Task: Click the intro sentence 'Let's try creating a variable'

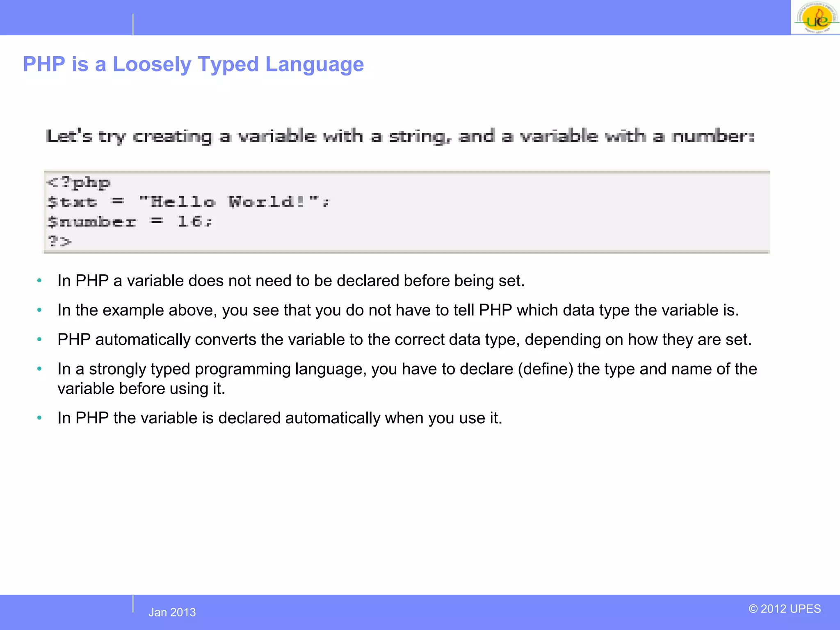Action: click(400, 136)
